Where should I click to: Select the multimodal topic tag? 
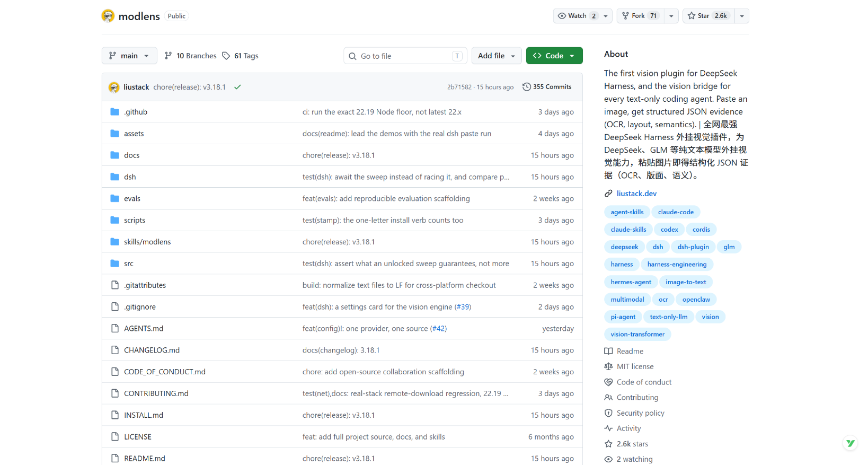click(x=627, y=300)
